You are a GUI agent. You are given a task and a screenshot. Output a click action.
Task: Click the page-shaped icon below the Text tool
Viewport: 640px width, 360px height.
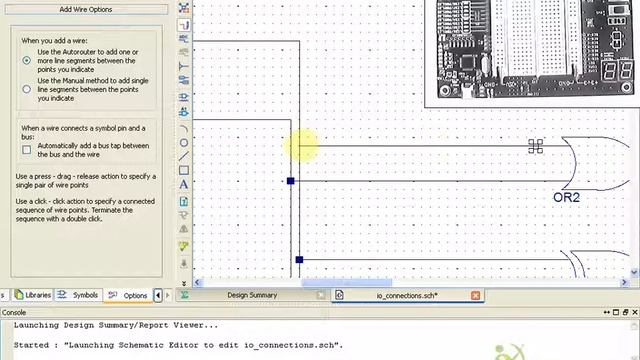point(184,201)
